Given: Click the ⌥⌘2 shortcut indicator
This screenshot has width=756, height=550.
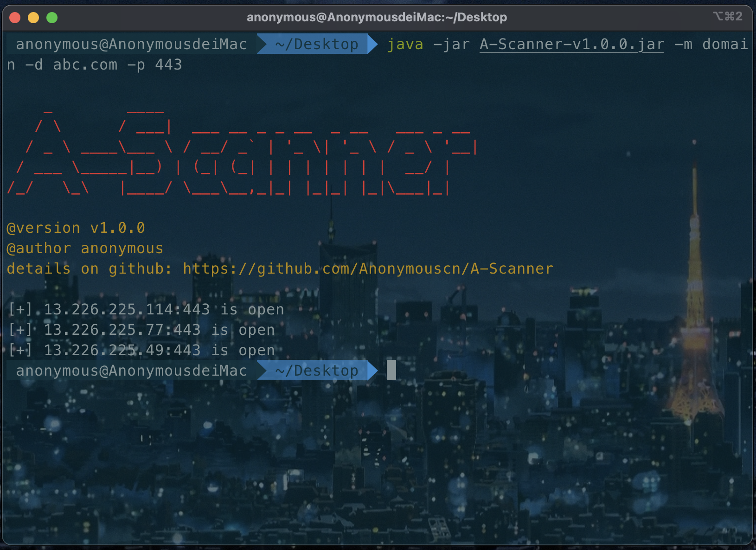Looking at the screenshot, I should (728, 16).
